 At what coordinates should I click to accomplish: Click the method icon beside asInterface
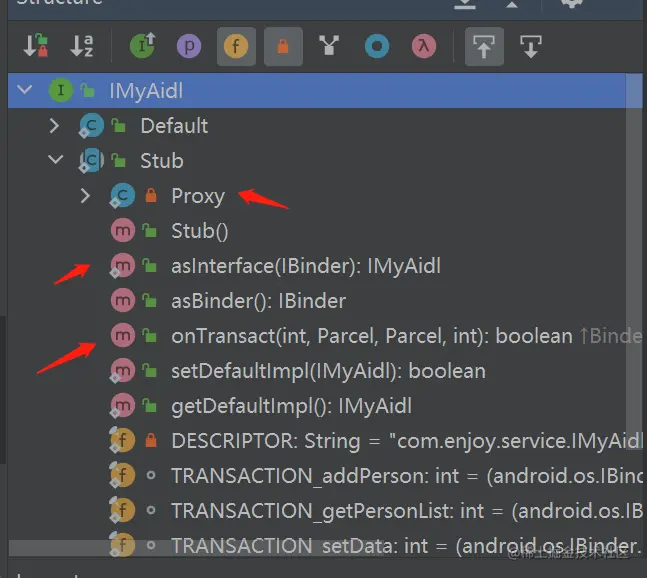(123, 266)
